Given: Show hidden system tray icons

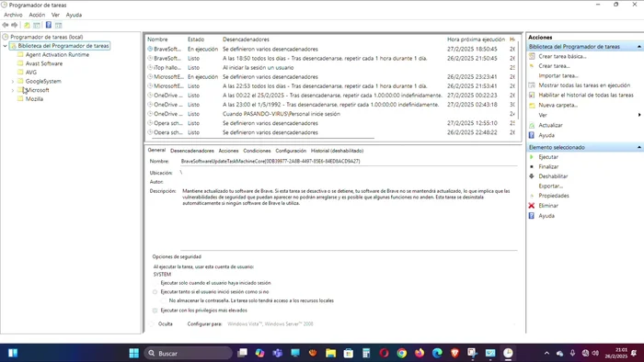Looking at the screenshot, I should tap(546, 353).
